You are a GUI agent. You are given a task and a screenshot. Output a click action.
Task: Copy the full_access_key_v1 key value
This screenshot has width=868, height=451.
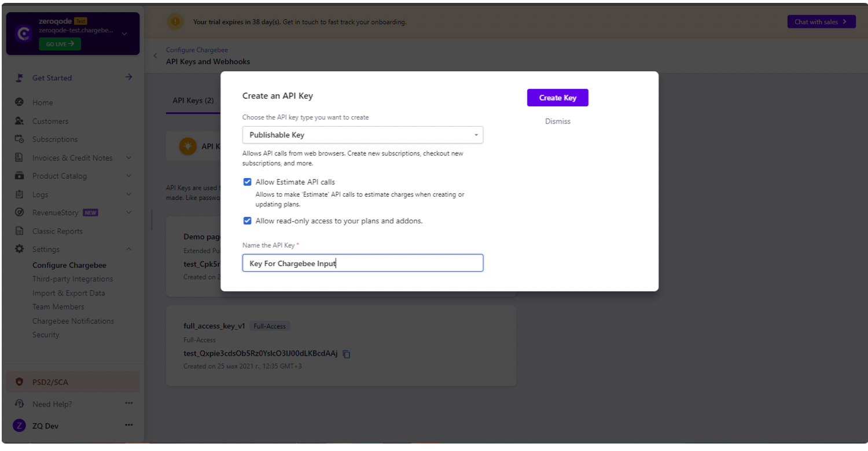click(x=347, y=354)
